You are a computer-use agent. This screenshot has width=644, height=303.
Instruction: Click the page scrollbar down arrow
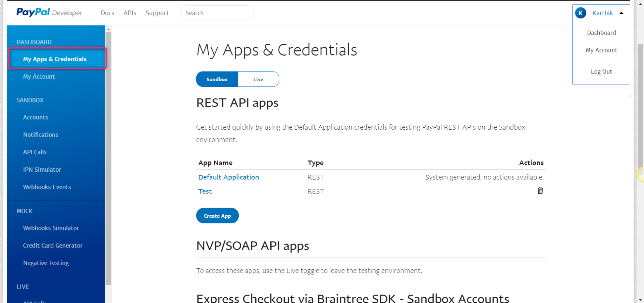pyautogui.click(x=640, y=300)
